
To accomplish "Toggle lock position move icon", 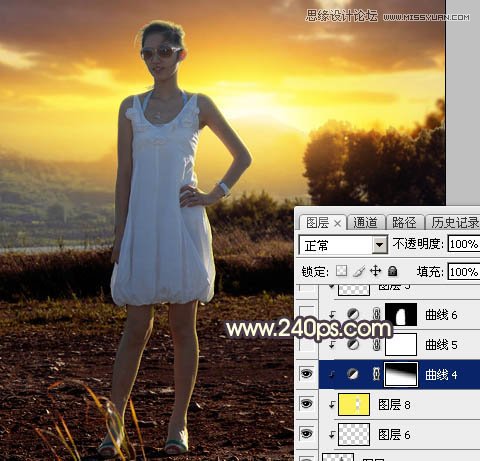I will click(375, 271).
